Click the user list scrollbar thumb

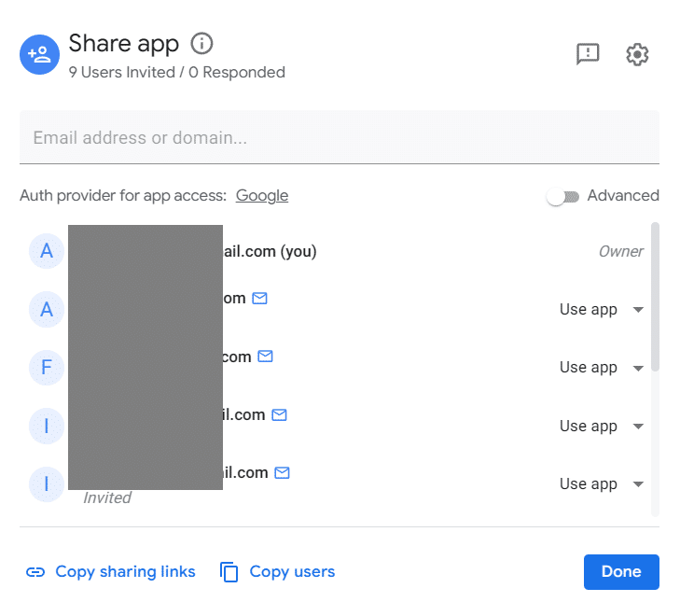(x=655, y=297)
